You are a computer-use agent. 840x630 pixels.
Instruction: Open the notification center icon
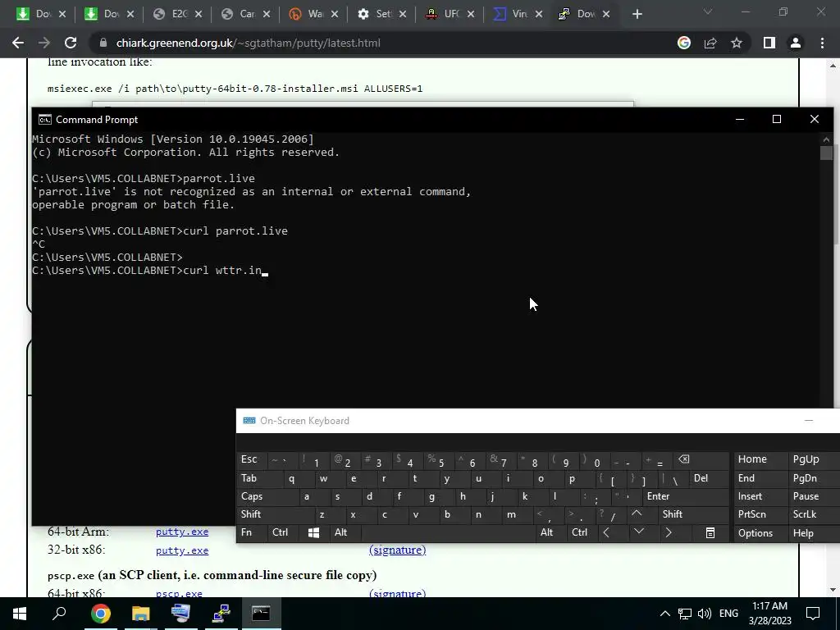click(813, 614)
